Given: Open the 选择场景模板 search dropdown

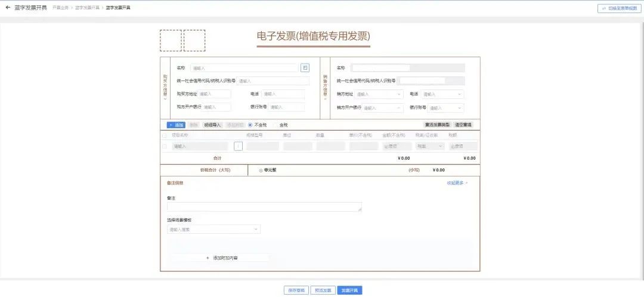Looking at the screenshot, I should [x=213, y=229].
